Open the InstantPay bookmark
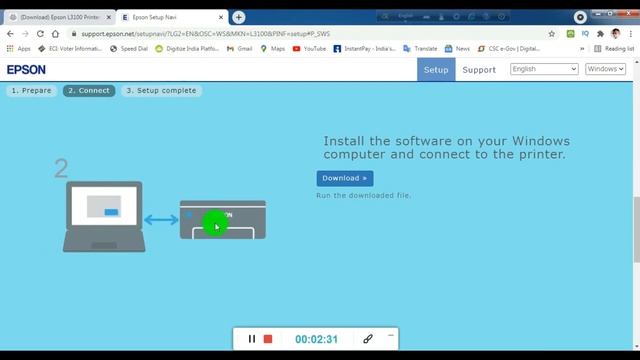The height and width of the screenshot is (360, 640). pyautogui.click(x=364, y=49)
